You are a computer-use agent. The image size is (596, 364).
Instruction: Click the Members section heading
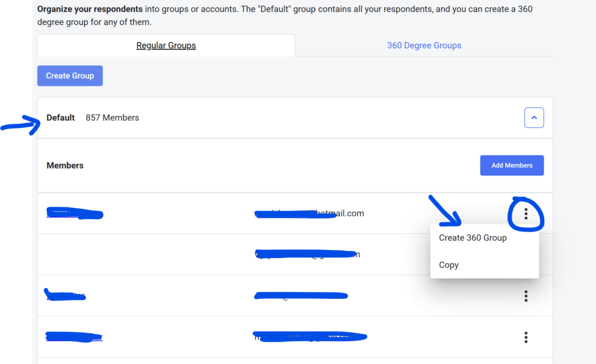pyautogui.click(x=65, y=165)
